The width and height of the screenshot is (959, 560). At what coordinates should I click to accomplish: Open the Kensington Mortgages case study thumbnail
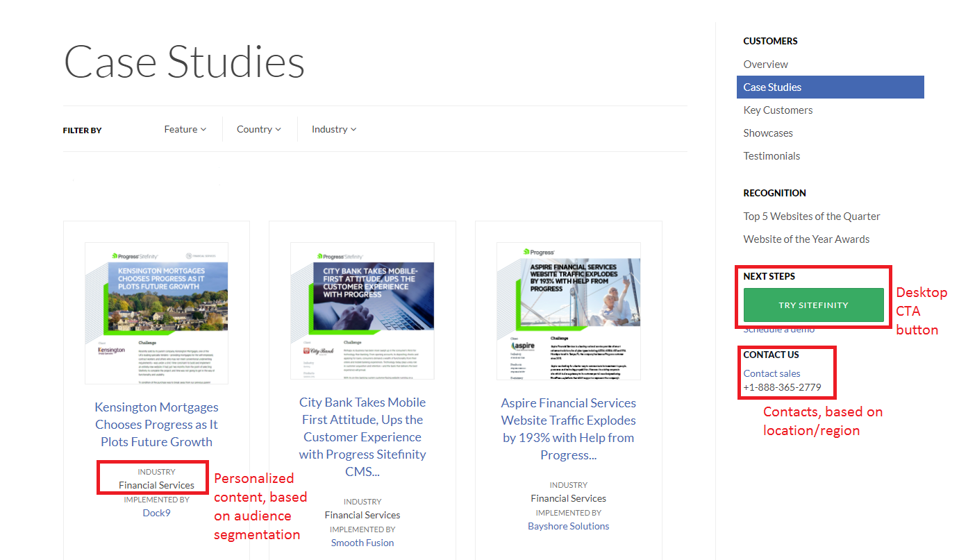pos(156,312)
